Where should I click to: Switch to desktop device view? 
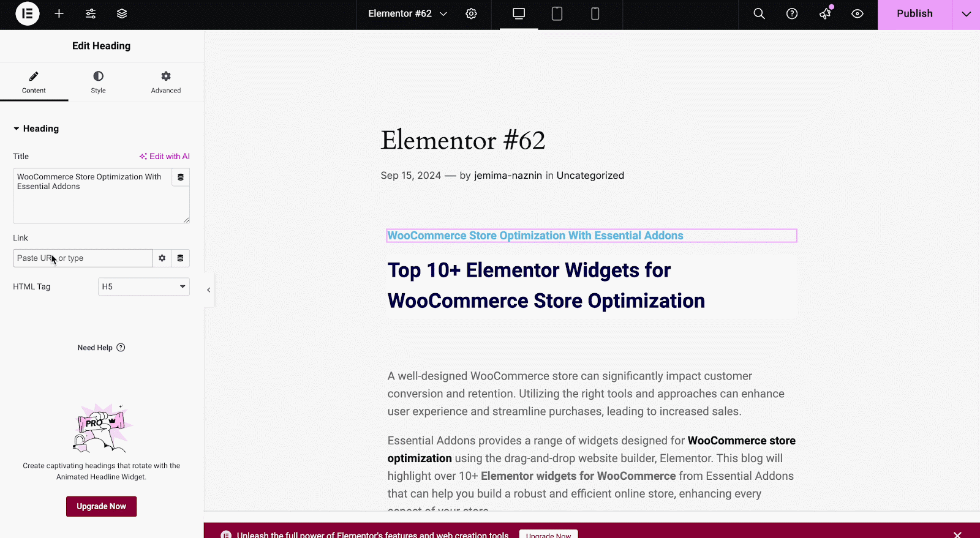click(519, 14)
